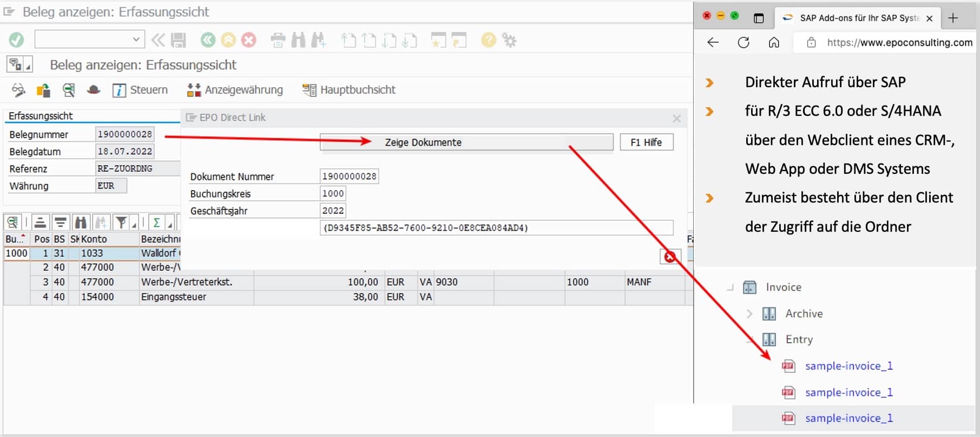Open a new browser tab with plus
Image resolution: width=980 pixels, height=437 pixels.
[953, 18]
